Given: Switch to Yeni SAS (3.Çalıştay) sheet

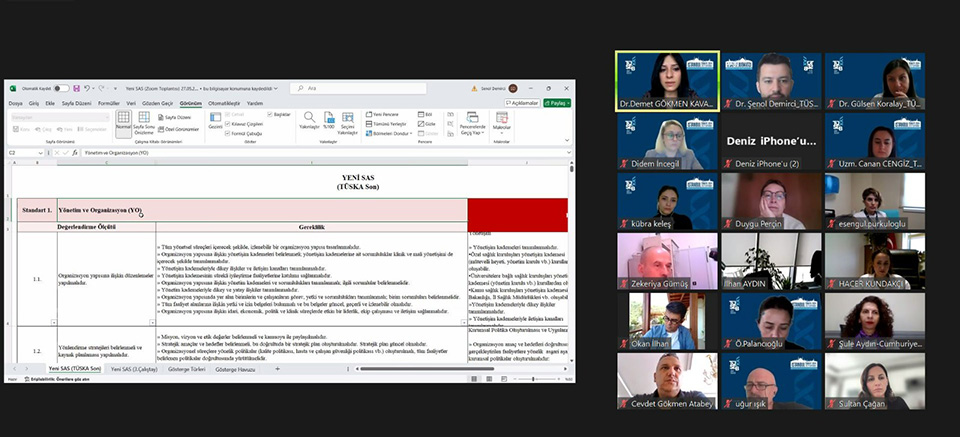Looking at the screenshot, I should click(x=134, y=369).
